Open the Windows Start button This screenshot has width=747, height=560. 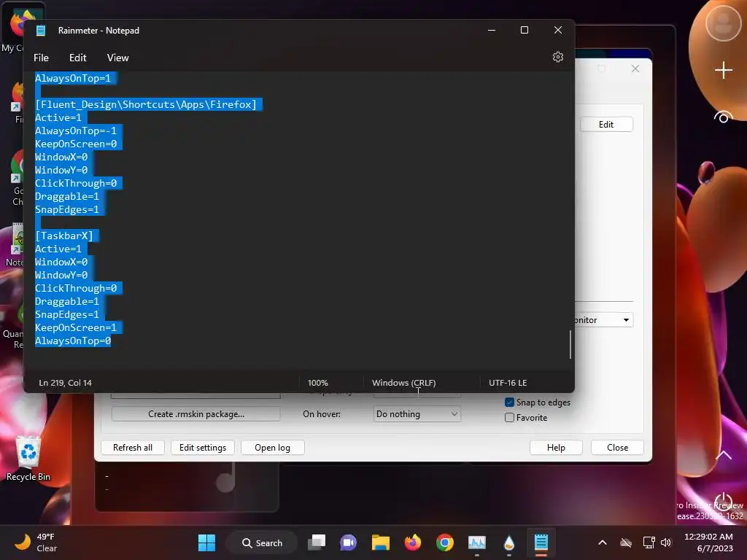click(x=206, y=542)
